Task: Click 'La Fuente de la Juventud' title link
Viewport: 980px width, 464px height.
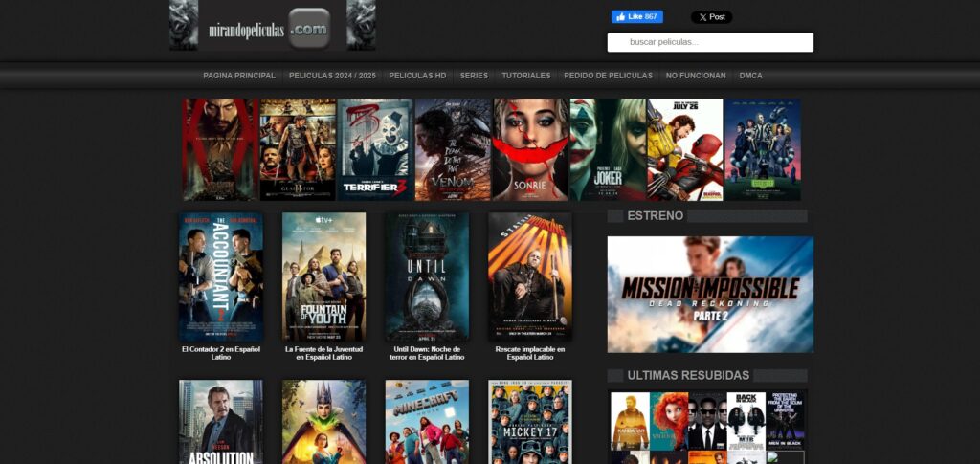Action: point(323,353)
